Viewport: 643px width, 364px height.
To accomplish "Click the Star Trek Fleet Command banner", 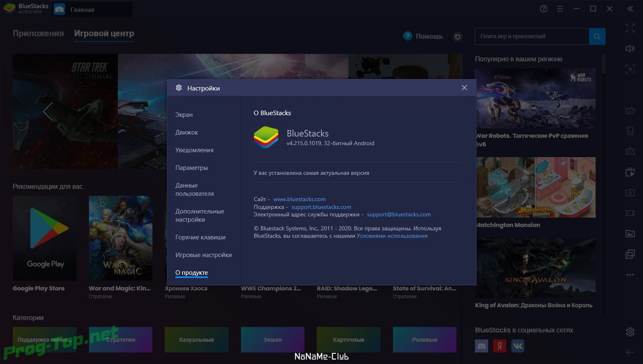I will pos(65,111).
